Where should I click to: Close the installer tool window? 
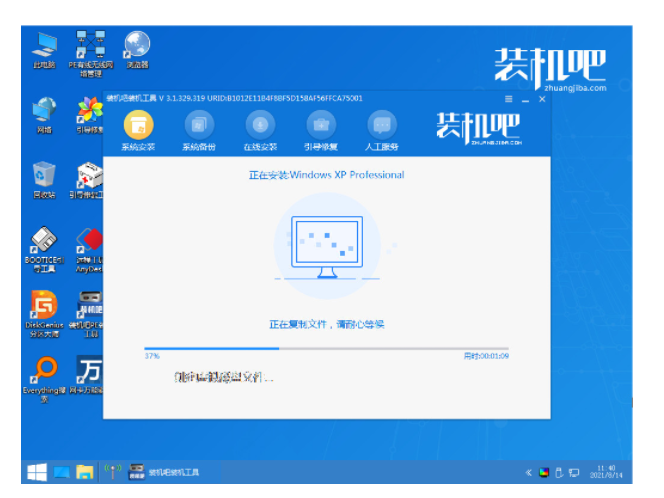point(542,99)
